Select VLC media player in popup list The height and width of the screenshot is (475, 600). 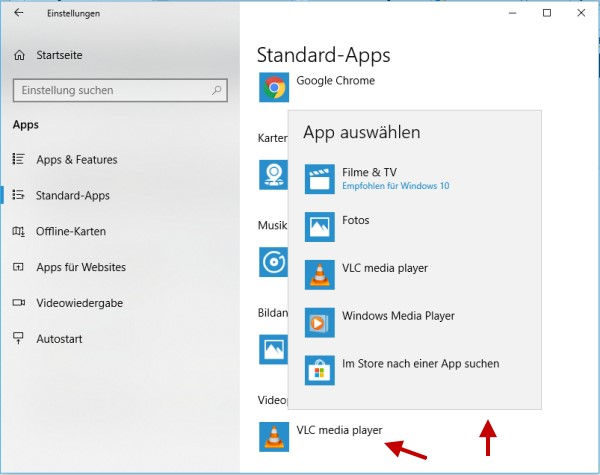[x=385, y=268]
